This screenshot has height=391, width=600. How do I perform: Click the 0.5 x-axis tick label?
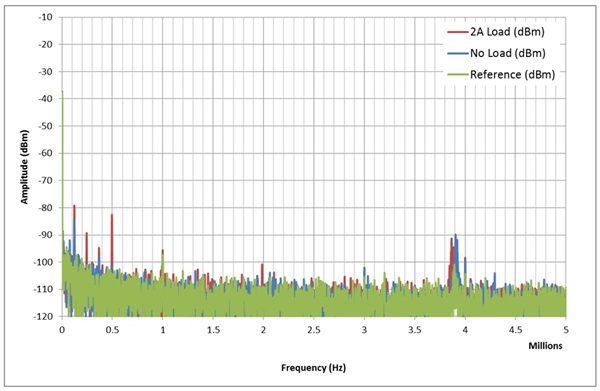click(x=112, y=330)
